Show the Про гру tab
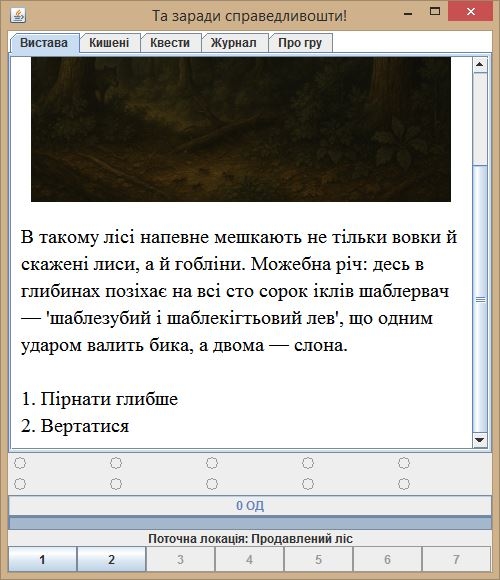 (x=300, y=43)
